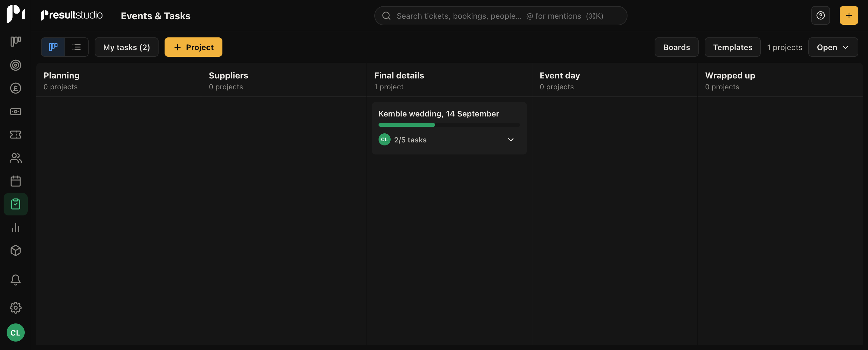This screenshot has height=350, width=868.
Task: Open the people contacts icon in sidebar
Action: tap(15, 158)
